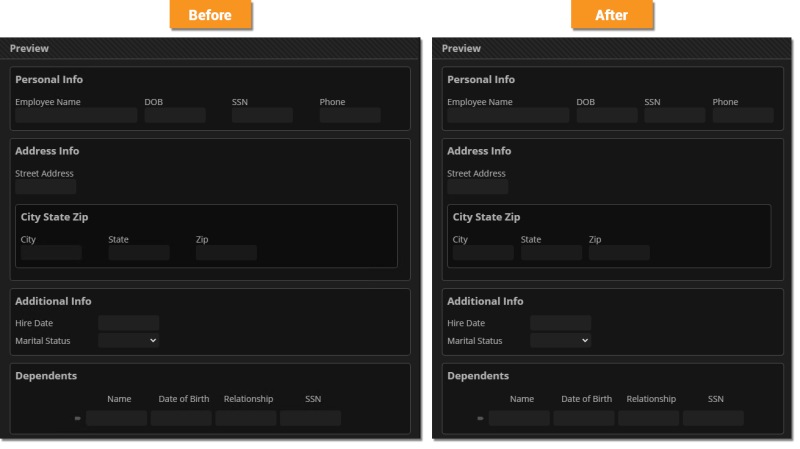Click Zip field in Before preview
This screenshot has height=449, width=800.
pos(226,253)
